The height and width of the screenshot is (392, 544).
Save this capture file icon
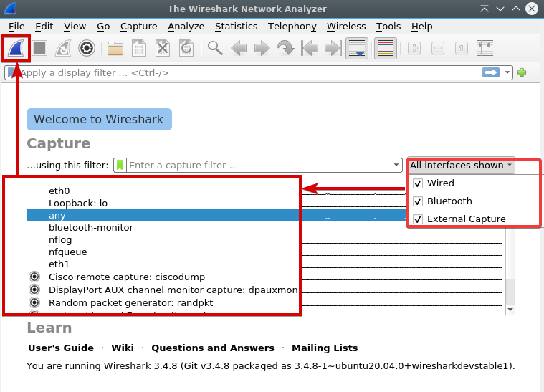[x=139, y=48]
